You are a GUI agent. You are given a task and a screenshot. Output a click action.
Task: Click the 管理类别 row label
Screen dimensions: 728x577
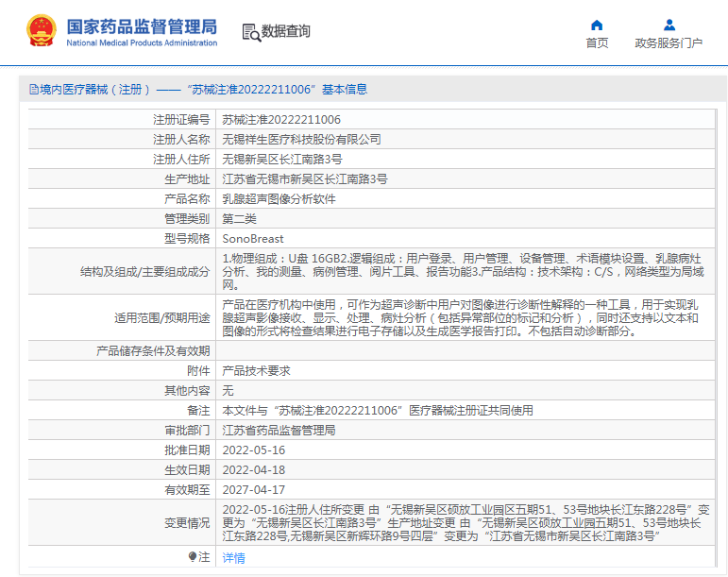pyautogui.click(x=187, y=219)
